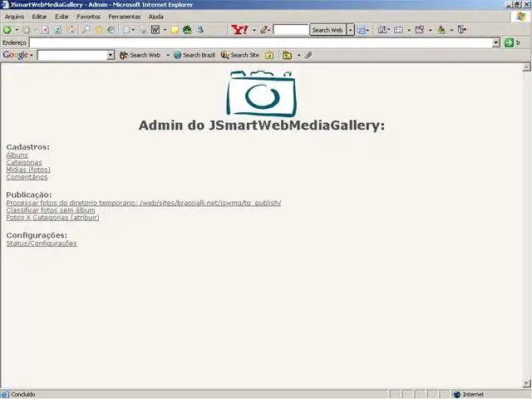Click the Search Brazil button
The image size is (532, 399).
(x=195, y=55)
